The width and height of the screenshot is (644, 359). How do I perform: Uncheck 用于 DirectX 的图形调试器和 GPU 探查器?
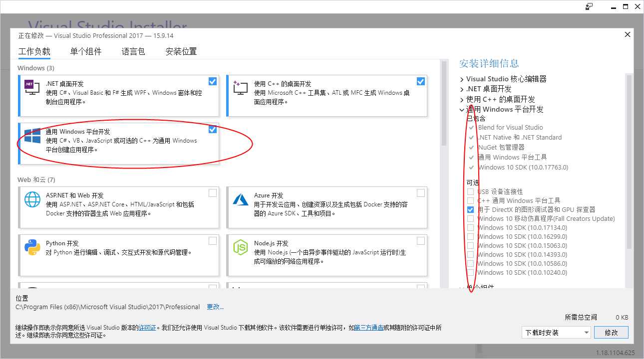(470, 209)
